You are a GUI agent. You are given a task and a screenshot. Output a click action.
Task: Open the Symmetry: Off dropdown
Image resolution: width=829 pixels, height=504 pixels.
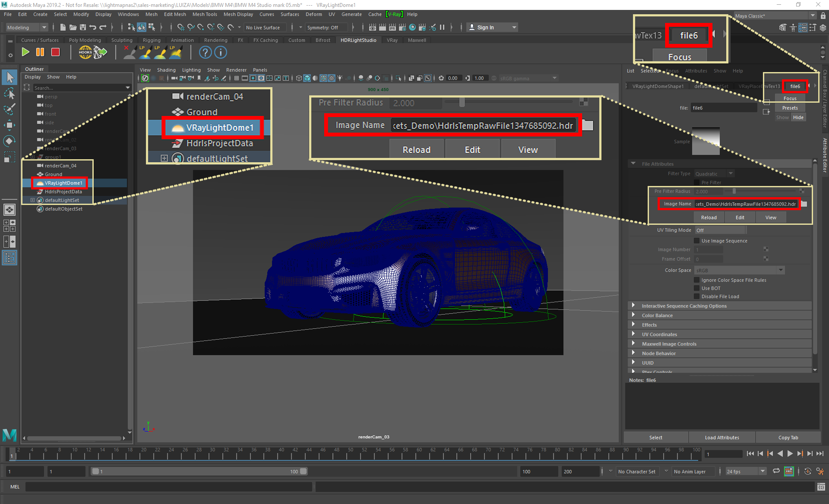pyautogui.click(x=326, y=27)
